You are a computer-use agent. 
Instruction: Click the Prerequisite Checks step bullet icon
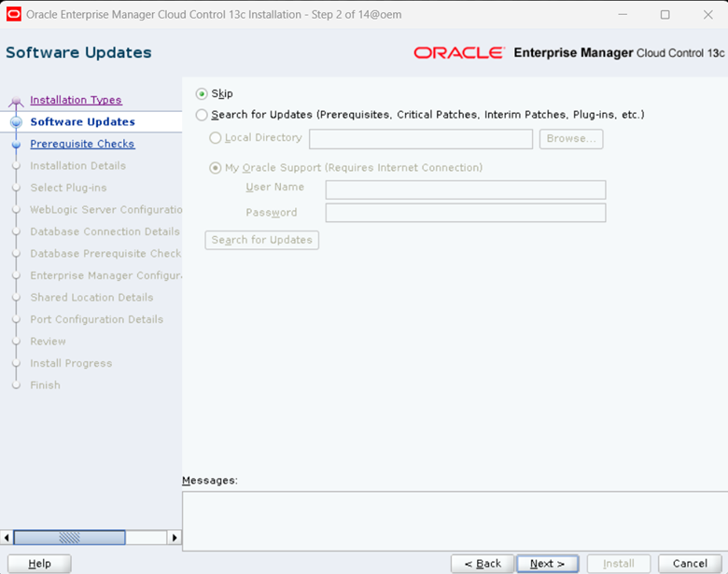[x=16, y=145]
